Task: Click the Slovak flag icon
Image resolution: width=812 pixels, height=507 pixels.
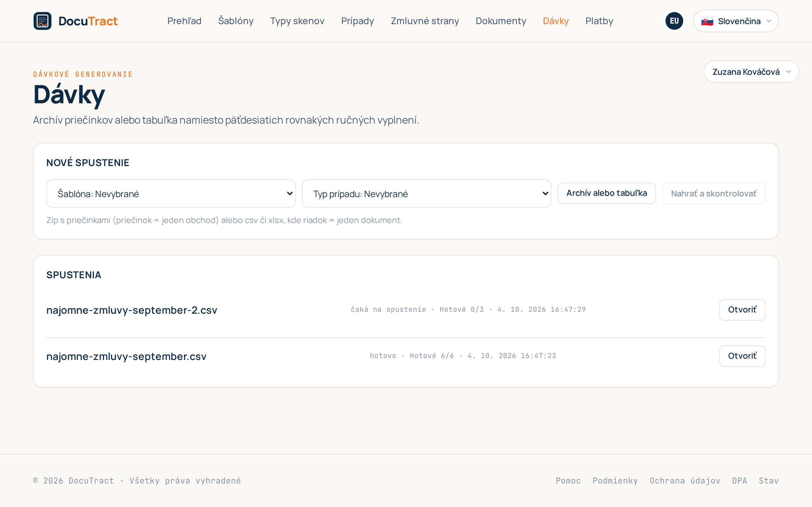Action: 707,22
